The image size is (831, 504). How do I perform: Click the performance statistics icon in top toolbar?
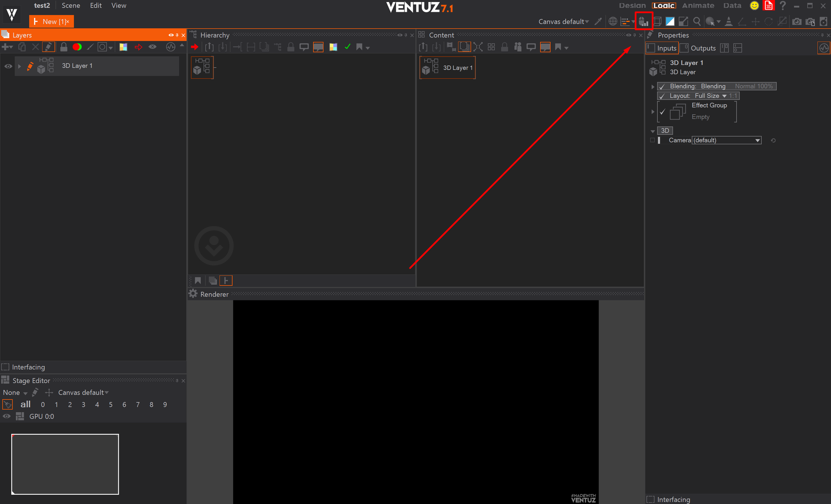[644, 21]
